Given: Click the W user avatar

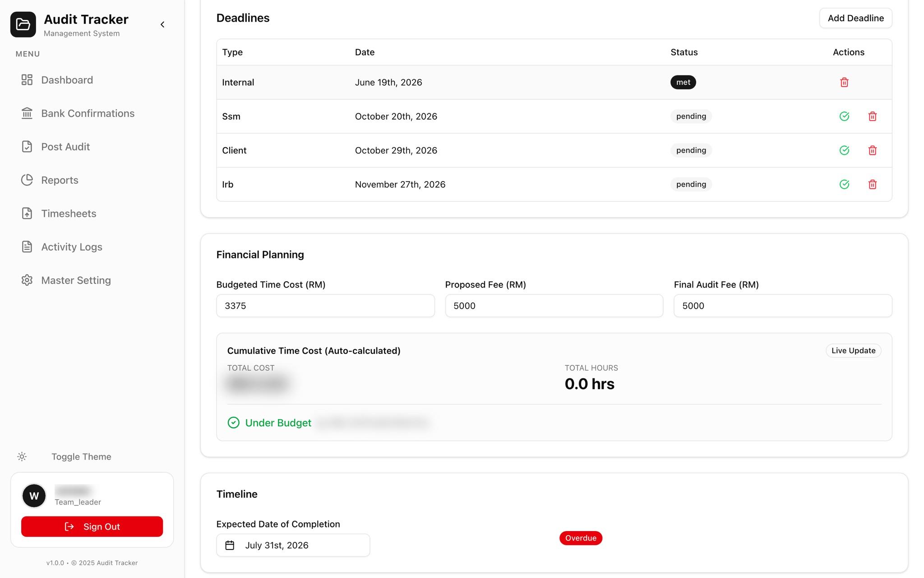Looking at the screenshot, I should [34, 496].
